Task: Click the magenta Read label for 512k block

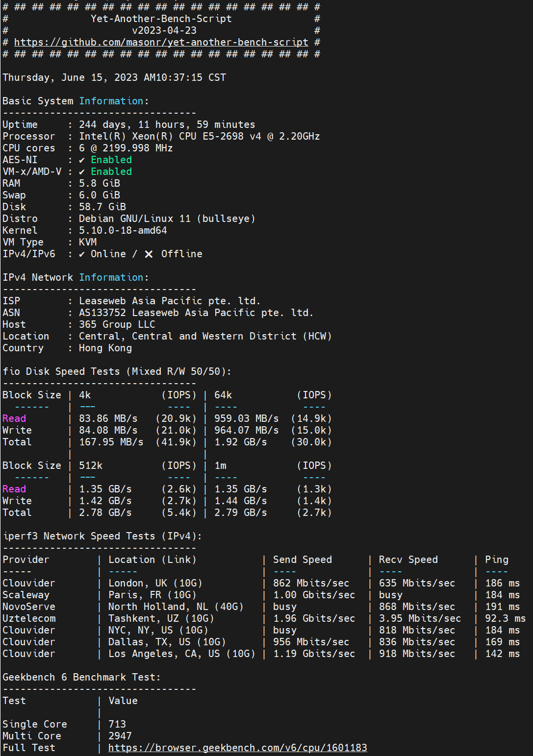Action: [14, 489]
